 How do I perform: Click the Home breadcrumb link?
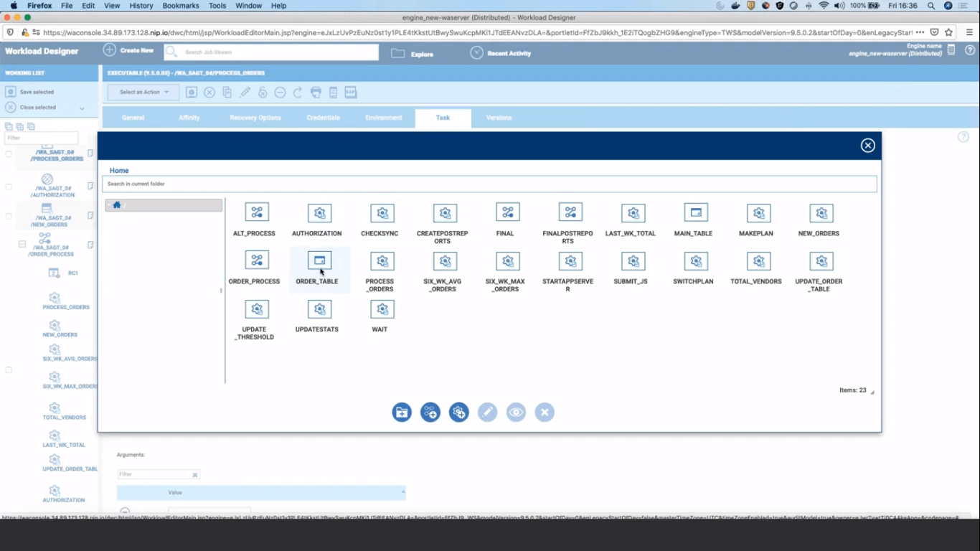(119, 171)
